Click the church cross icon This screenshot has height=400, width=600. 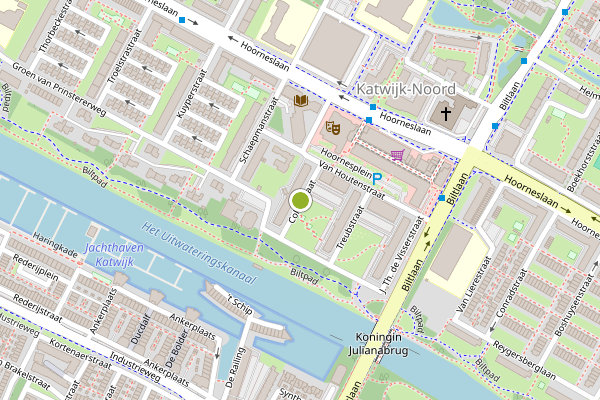[446, 114]
